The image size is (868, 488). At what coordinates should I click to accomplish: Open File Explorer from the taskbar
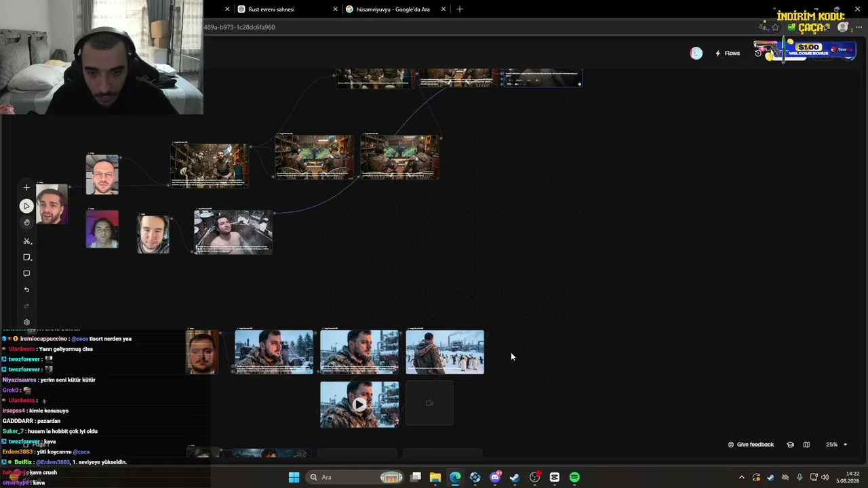point(435,477)
